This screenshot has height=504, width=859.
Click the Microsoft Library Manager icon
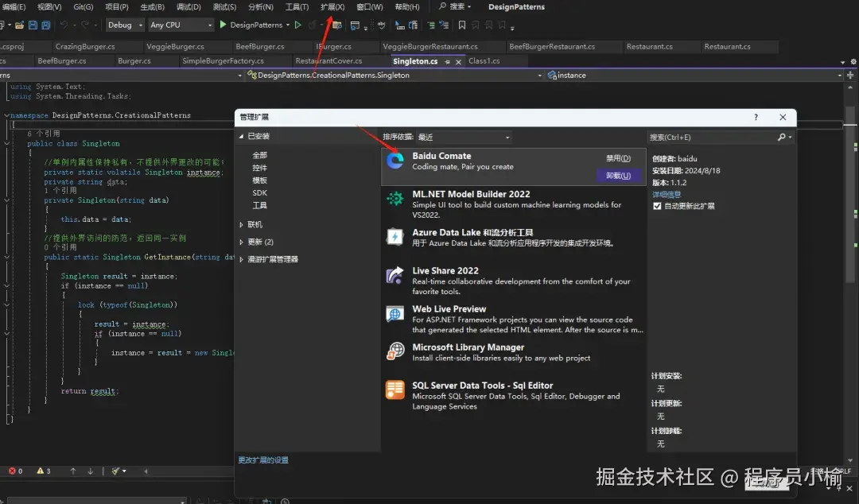coord(395,351)
